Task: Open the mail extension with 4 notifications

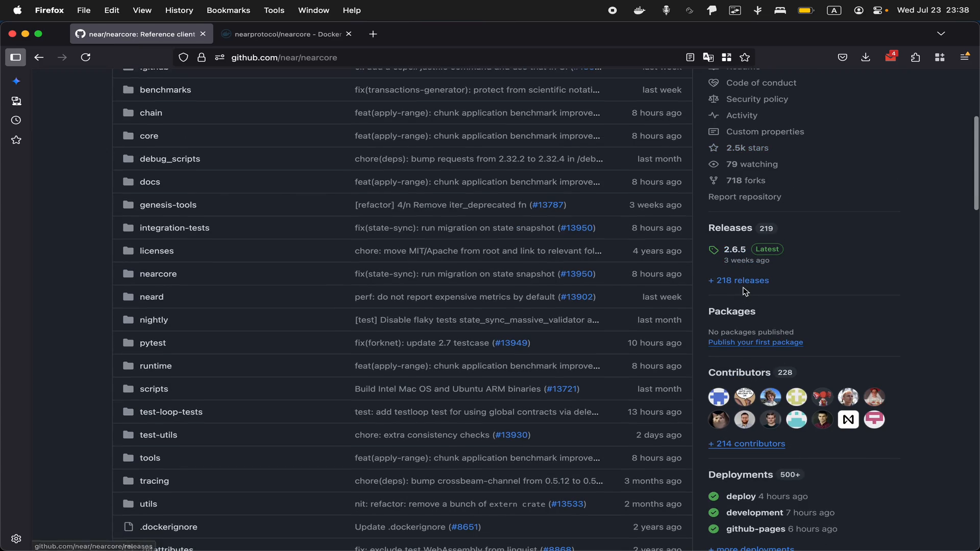Action: pos(891,57)
